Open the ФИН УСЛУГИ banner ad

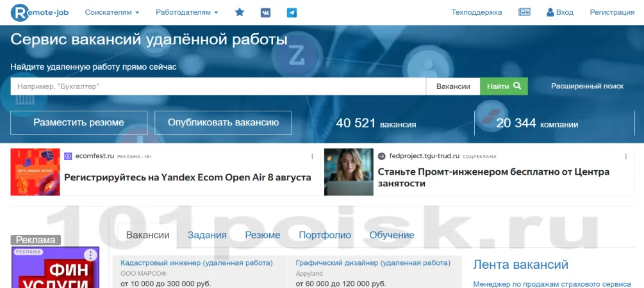(56, 267)
